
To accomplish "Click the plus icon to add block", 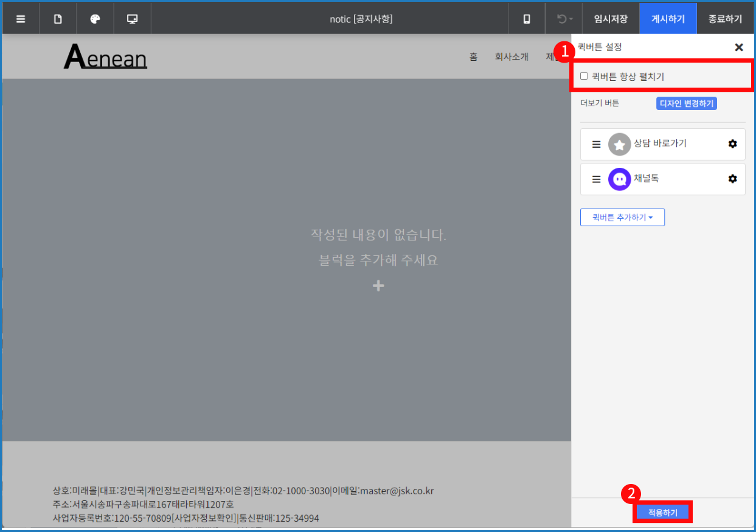I will (378, 286).
